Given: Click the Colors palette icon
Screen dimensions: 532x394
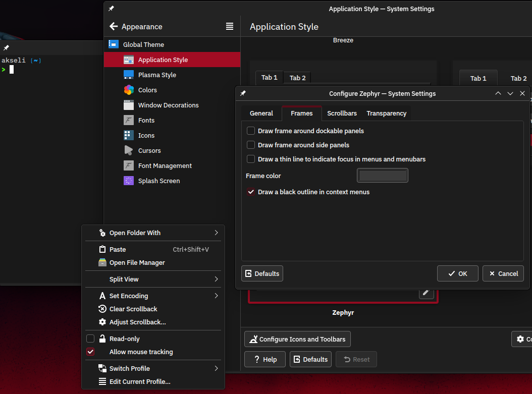Looking at the screenshot, I should [x=129, y=90].
